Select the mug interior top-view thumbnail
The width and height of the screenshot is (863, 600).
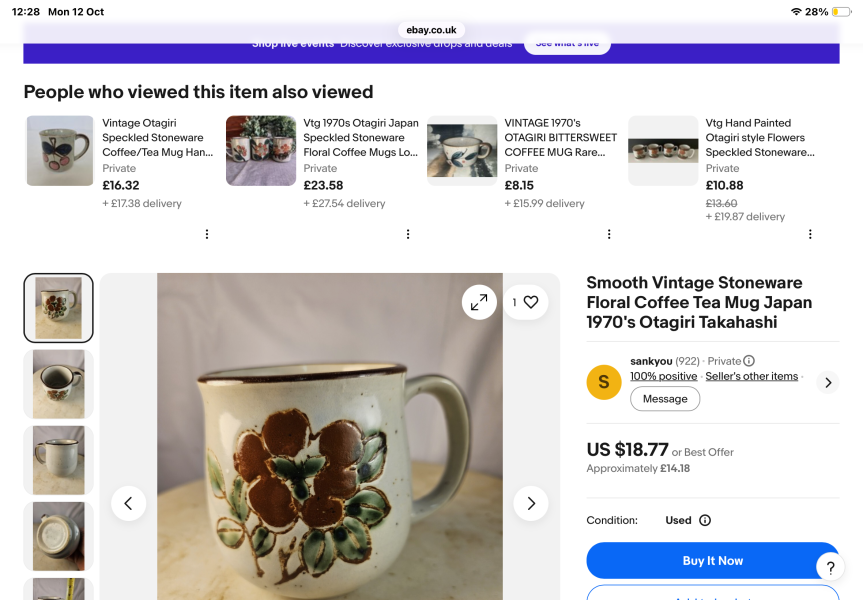58,384
